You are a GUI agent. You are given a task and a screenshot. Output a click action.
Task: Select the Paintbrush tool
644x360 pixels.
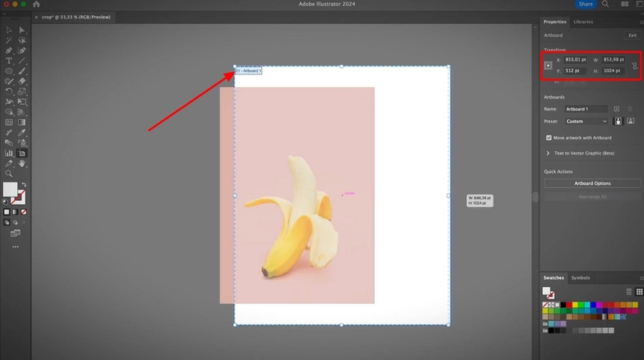pos(22,71)
